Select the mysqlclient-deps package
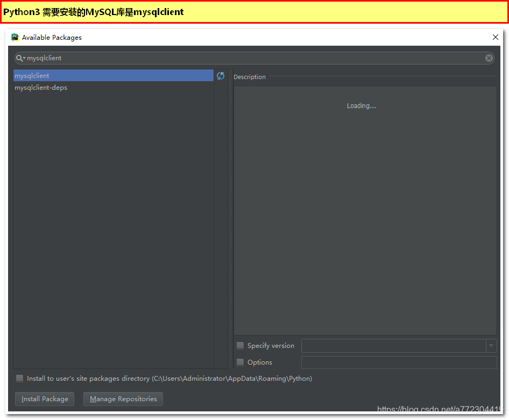This screenshot has width=509, height=420. pyautogui.click(x=41, y=87)
